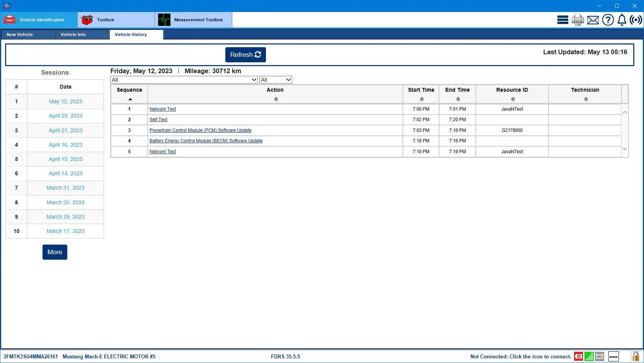The height and width of the screenshot is (363, 644).
Task: Click the JavaNTest cell in sequence 1 row
Action: click(x=512, y=109)
